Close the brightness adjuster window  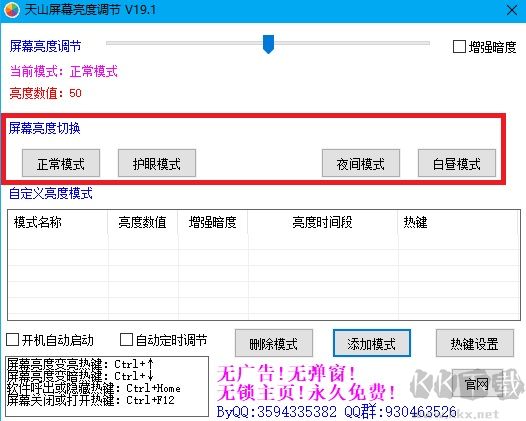pyautogui.click(x=512, y=10)
